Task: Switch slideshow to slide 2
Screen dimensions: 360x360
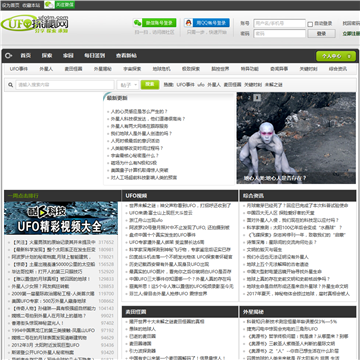Action: pos(249,98)
